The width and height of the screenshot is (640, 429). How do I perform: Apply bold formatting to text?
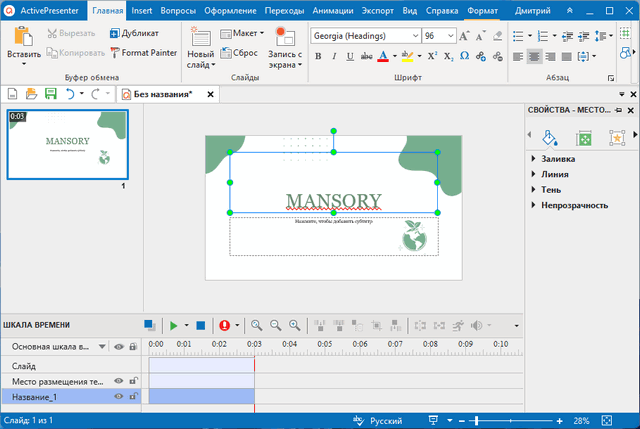pyautogui.click(x=318, y=56)
